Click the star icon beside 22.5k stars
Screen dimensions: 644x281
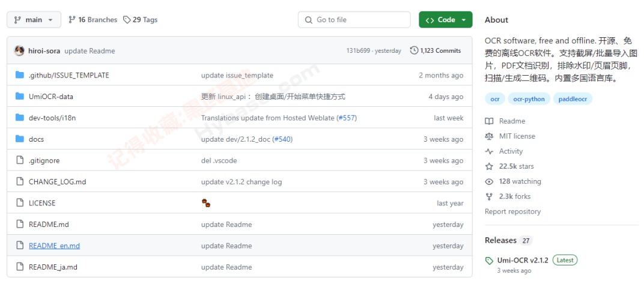tap(489, 166)
